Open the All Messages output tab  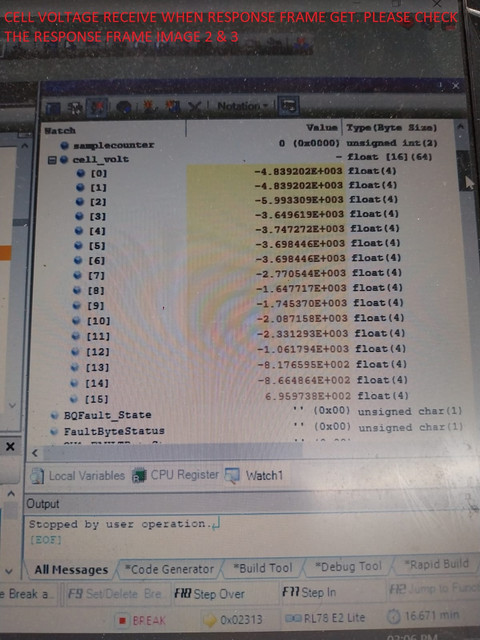[x=71, y=569]
